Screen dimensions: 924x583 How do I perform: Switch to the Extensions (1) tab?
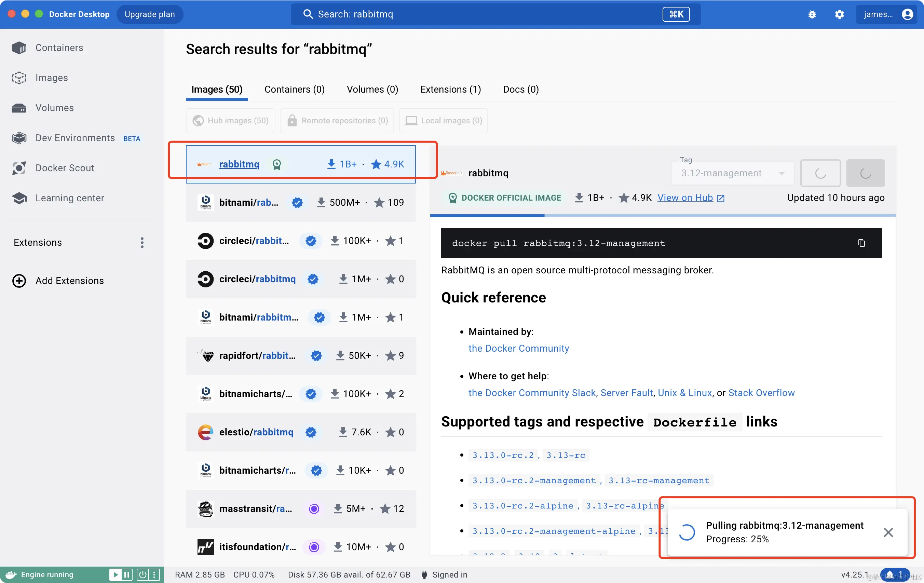click(x=450, y=90)
